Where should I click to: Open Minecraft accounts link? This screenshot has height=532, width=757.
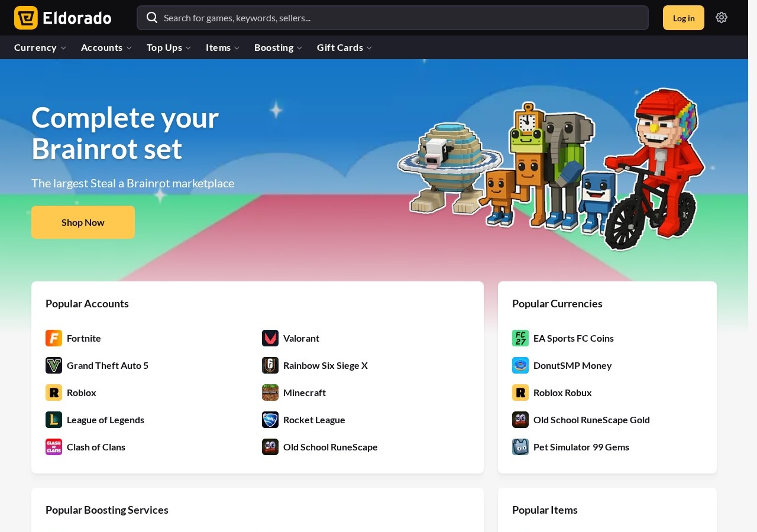[x=305, y=392]
